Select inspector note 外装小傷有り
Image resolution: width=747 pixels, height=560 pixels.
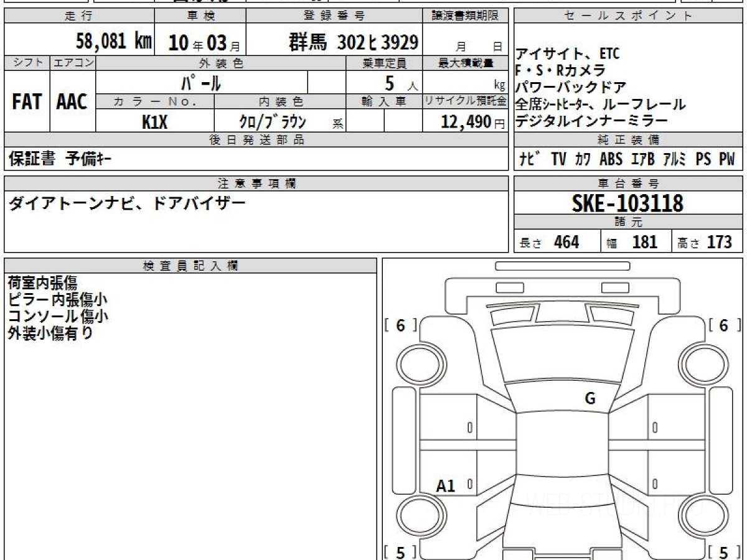pyautogui.click(x=50, y=333)
